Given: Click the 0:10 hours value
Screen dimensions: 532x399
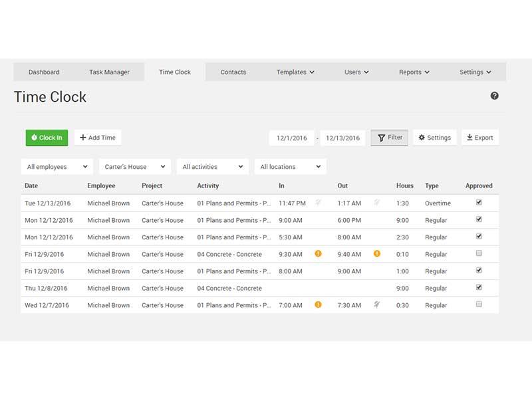Looking at the screenshot, I should (402, 254).
